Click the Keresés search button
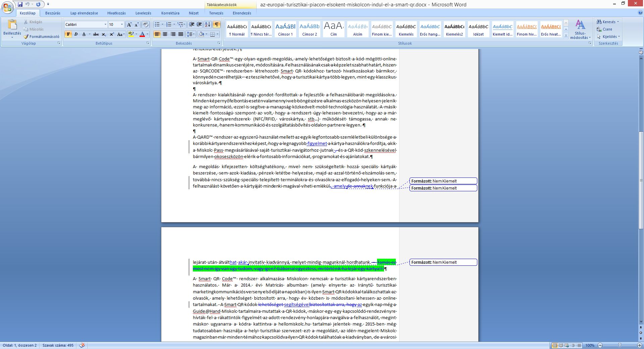This screenshot has height=349, width=644. pyautogui.click(x=607, y=22)
